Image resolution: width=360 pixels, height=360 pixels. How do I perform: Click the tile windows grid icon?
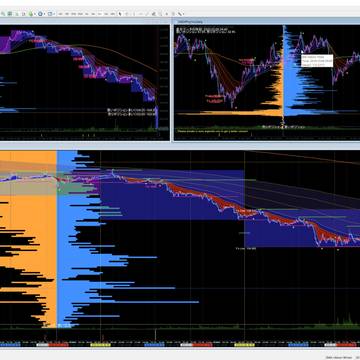pos(10,14)
